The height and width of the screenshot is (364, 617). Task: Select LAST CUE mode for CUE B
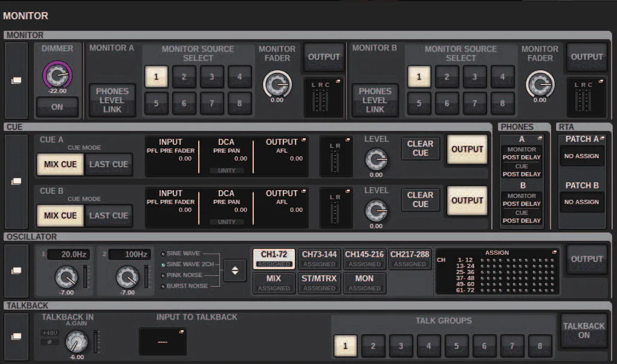(x=109, y=216)
